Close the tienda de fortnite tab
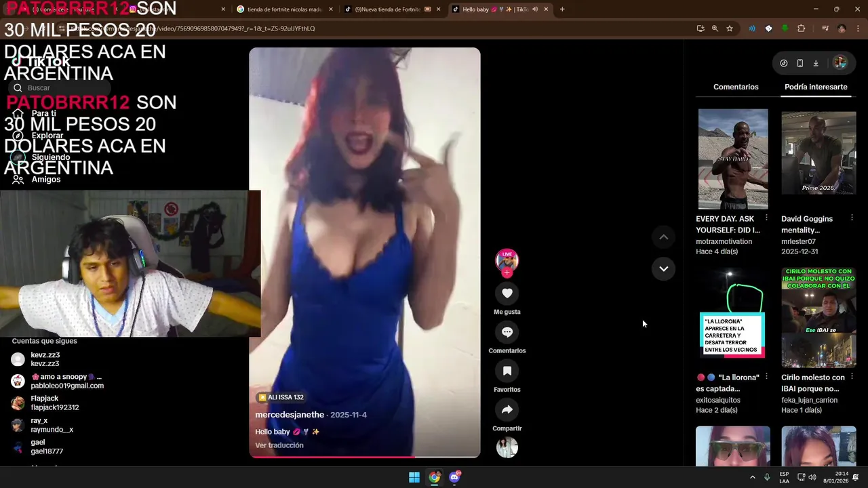This screenshot has width=868, height=488. click(x=331, y=9)
